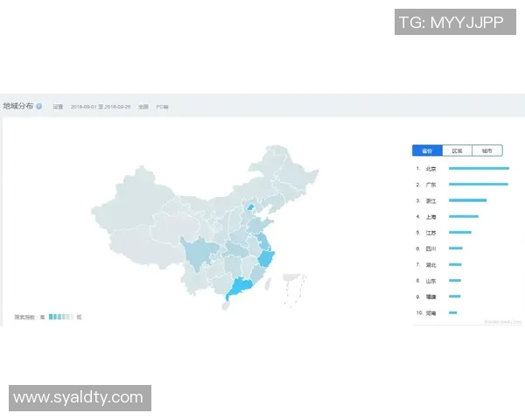
Task: Click bright blue Guangdong province on map
Action: [x=241, y=287]
